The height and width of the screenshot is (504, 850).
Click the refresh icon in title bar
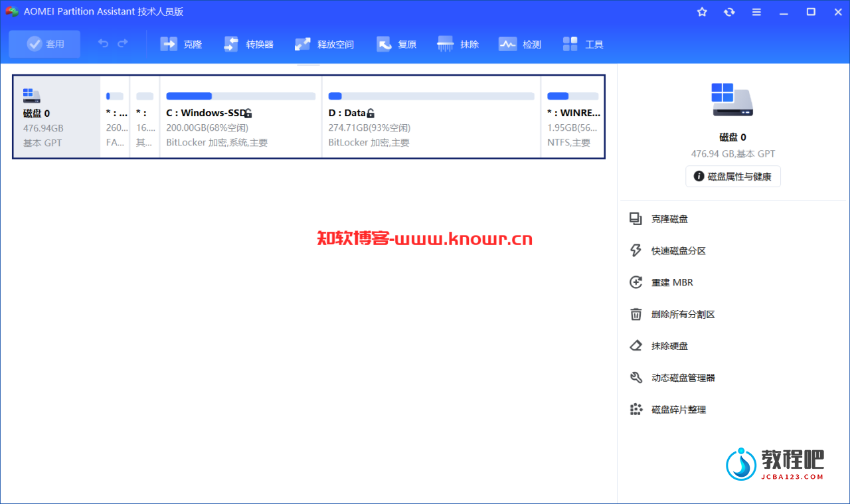pos(729,12)
